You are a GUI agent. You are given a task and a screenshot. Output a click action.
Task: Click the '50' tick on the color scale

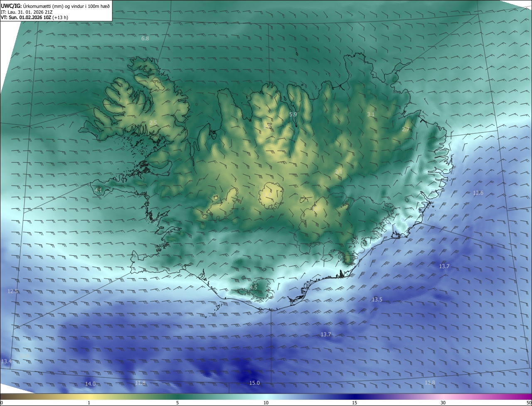pyautogui.click(x=529, y=403)
